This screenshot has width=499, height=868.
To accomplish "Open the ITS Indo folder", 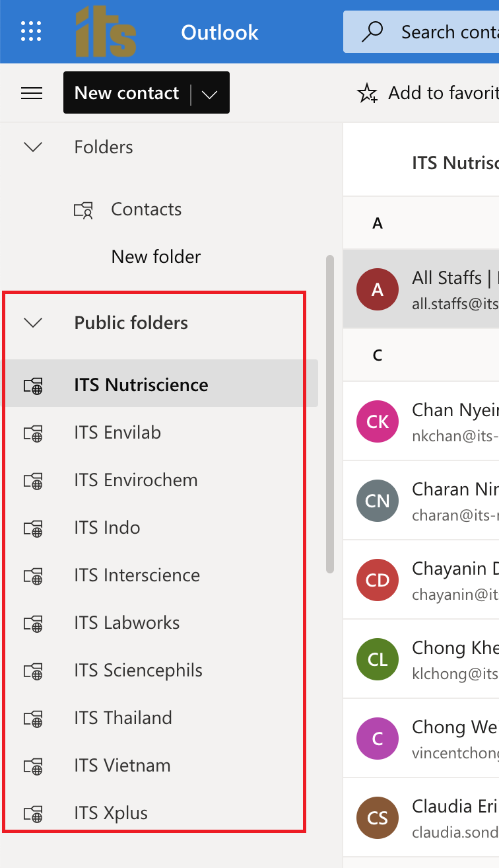I will tap(107, 528).
